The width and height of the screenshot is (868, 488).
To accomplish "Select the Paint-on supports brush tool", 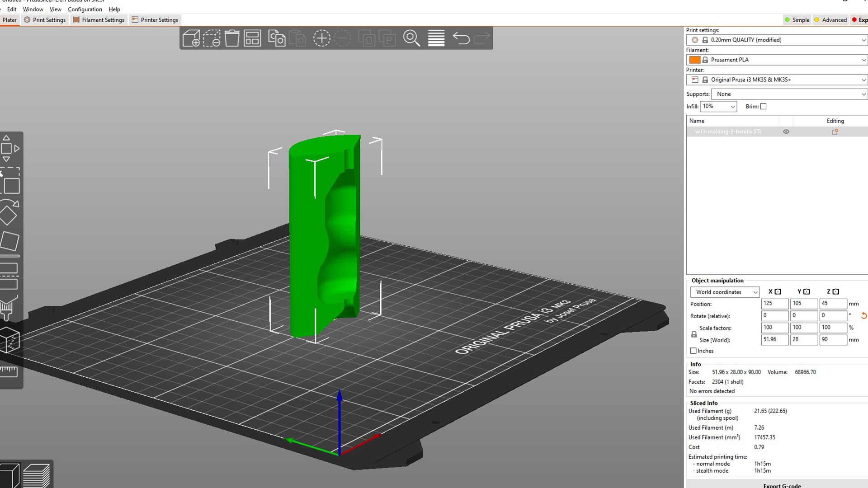I will tap(8, 308).
